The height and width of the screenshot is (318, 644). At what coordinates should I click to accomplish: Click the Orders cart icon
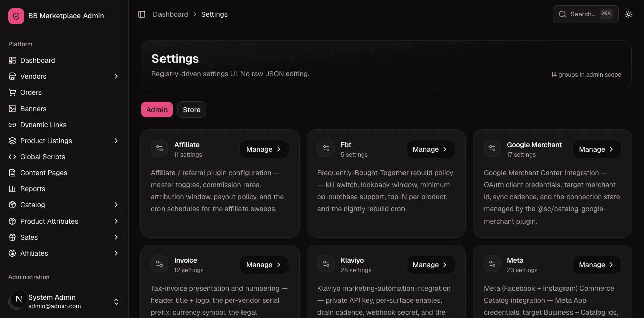click(x=12, y=92)
